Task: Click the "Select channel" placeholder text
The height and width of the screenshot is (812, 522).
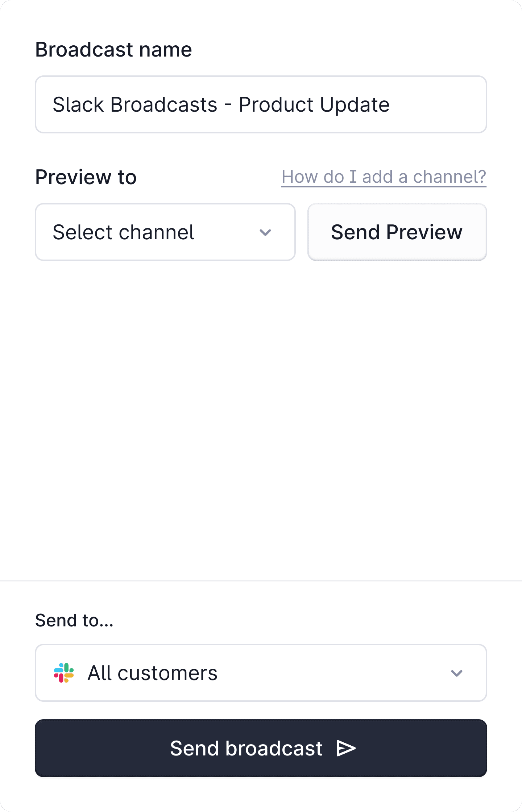Action: point(123,232)
